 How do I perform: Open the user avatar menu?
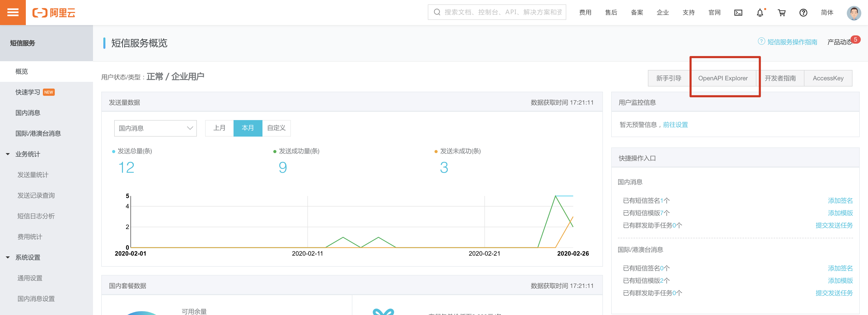pyautogui.click(x=854, y=13)
